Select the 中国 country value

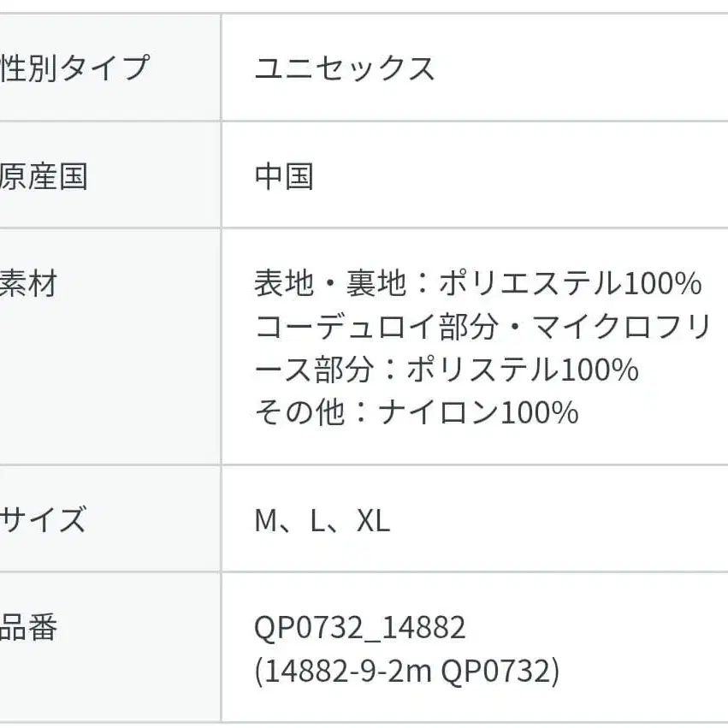pos(284,176)
